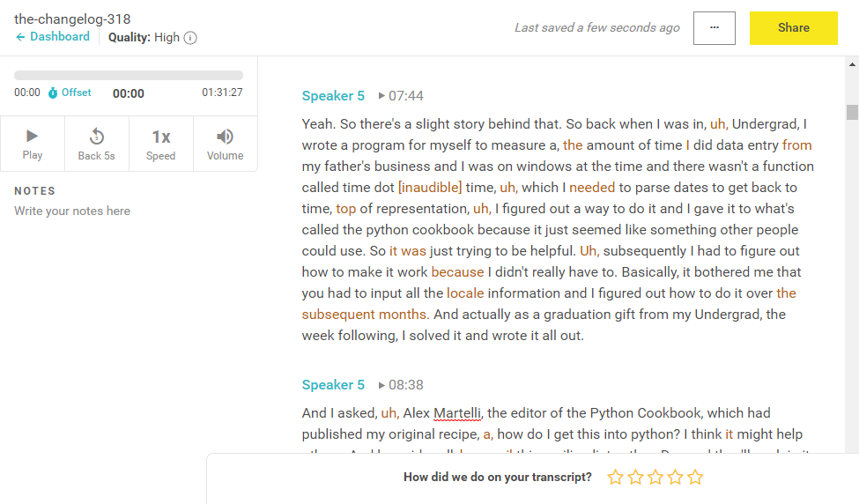This screenshot has width=859, height=504.
Task: Seek on the audio progress bar
Action: click(129, 76)
